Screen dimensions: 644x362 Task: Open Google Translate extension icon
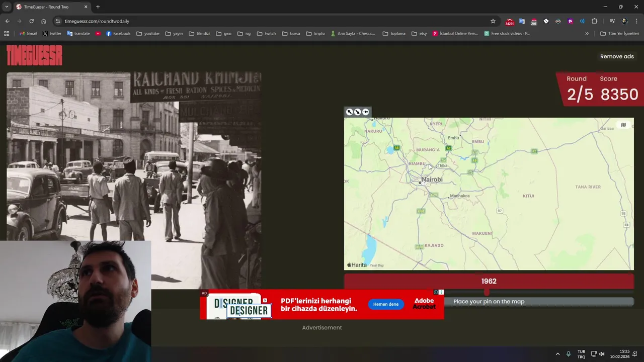522,21
